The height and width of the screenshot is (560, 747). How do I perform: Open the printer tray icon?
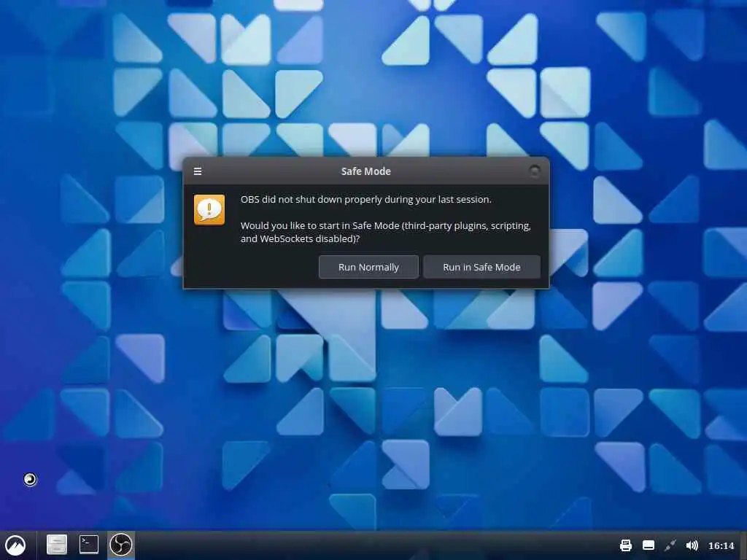pyautogui.click(x=626, y=545)
